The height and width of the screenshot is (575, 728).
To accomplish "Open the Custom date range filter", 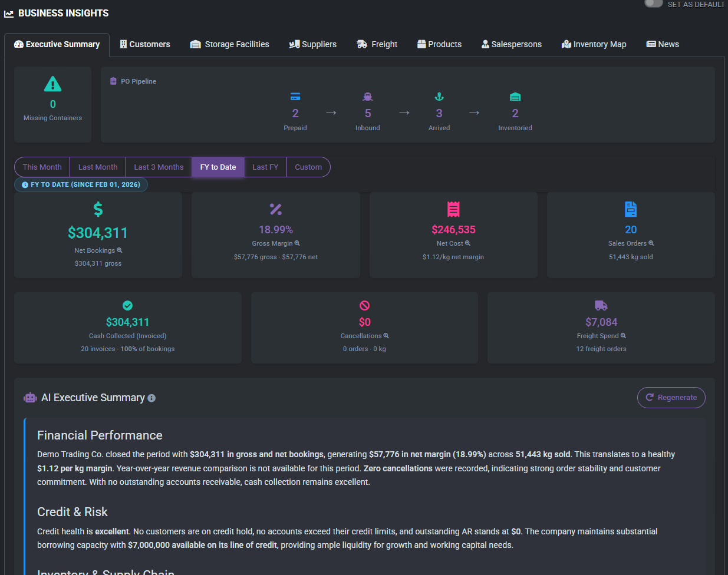I will [308, 167].
